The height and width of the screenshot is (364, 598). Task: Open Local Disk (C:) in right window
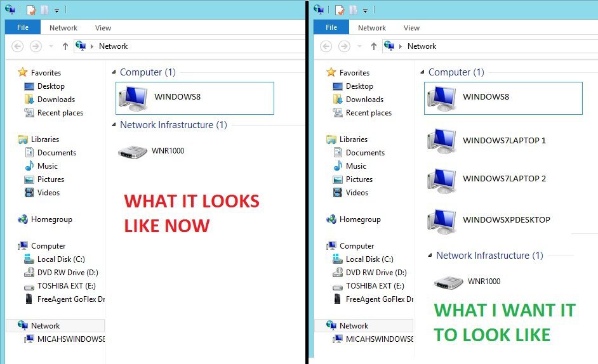[363, 259]
